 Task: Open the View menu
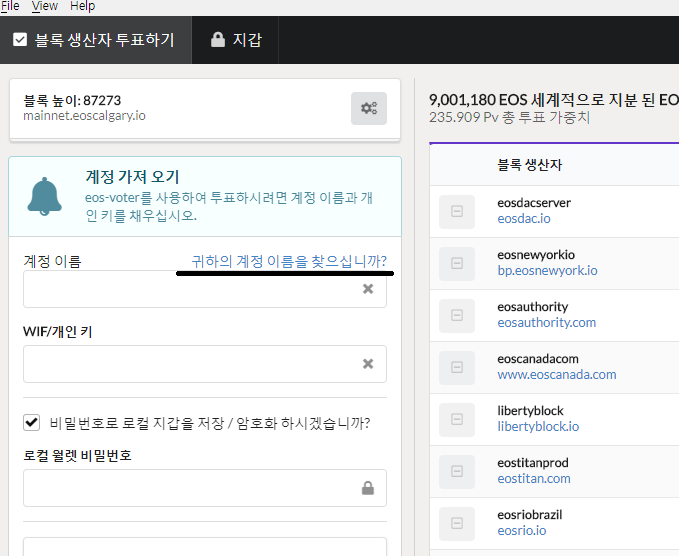pos(45,6)
